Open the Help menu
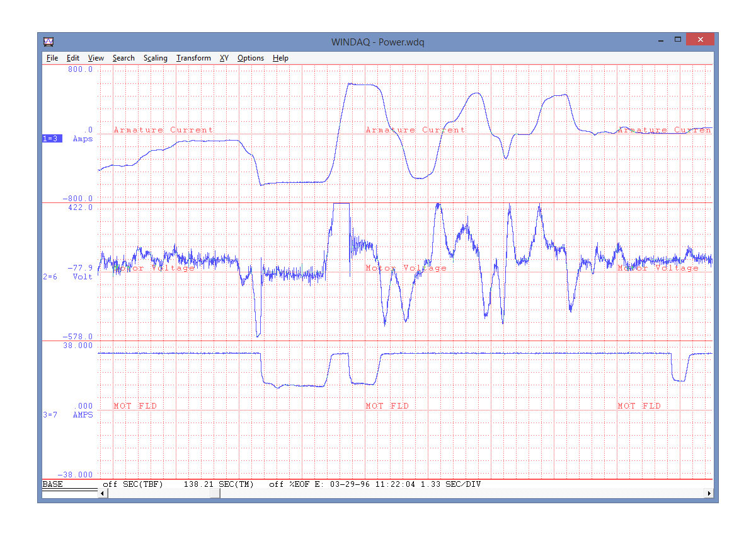Viewport: 756px width, 536px height. (280, 58)
